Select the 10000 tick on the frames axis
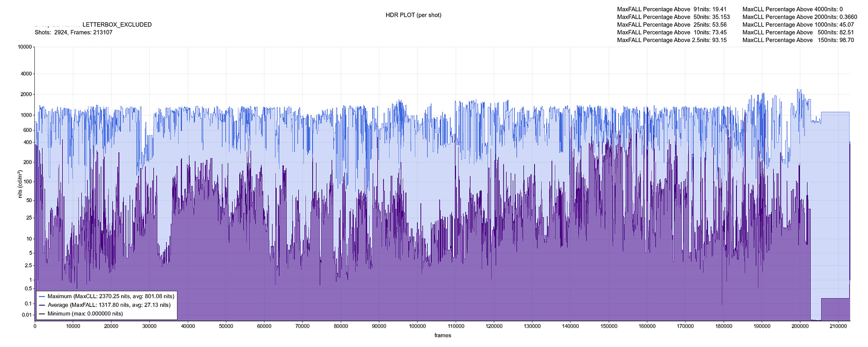Image resolution: width=868 pixels, height=347 pixels. coord(73,326)
